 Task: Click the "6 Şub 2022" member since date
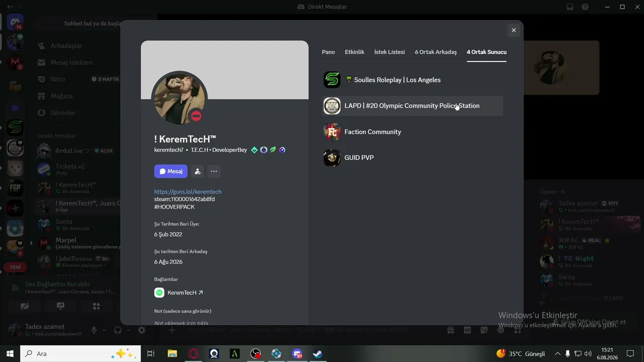168,234
